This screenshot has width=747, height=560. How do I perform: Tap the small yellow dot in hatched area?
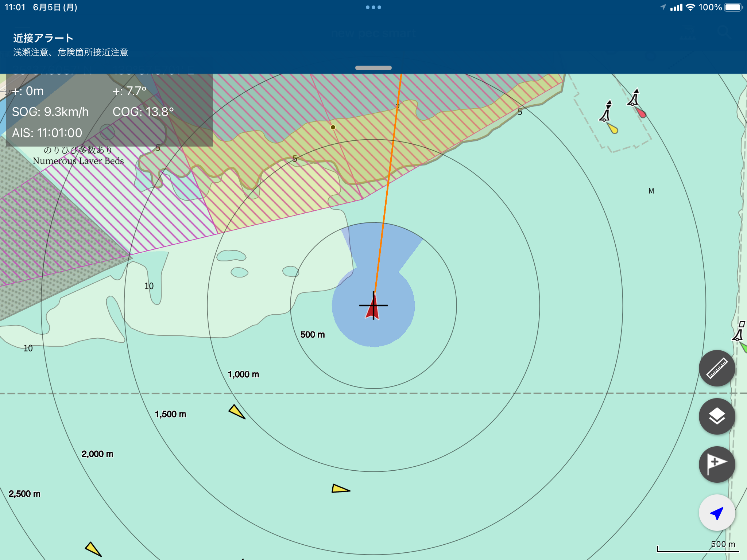pyautogui.click(x=333, y=127)
